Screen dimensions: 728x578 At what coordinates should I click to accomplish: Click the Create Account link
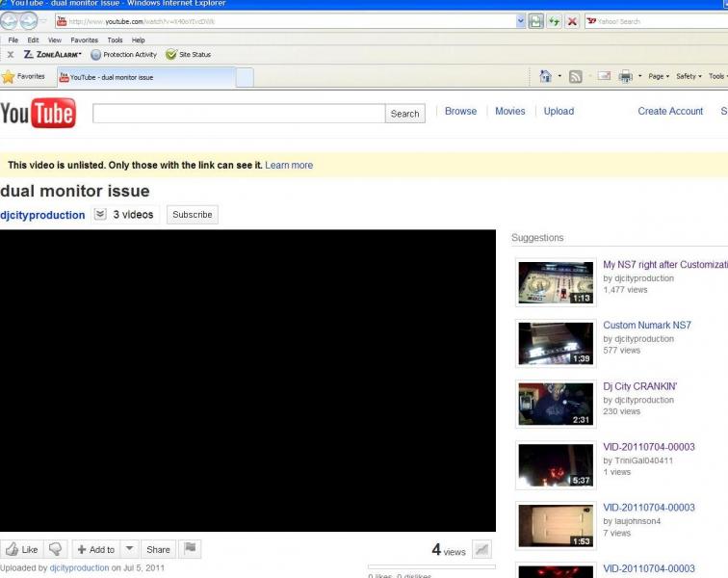pos(670,111)
